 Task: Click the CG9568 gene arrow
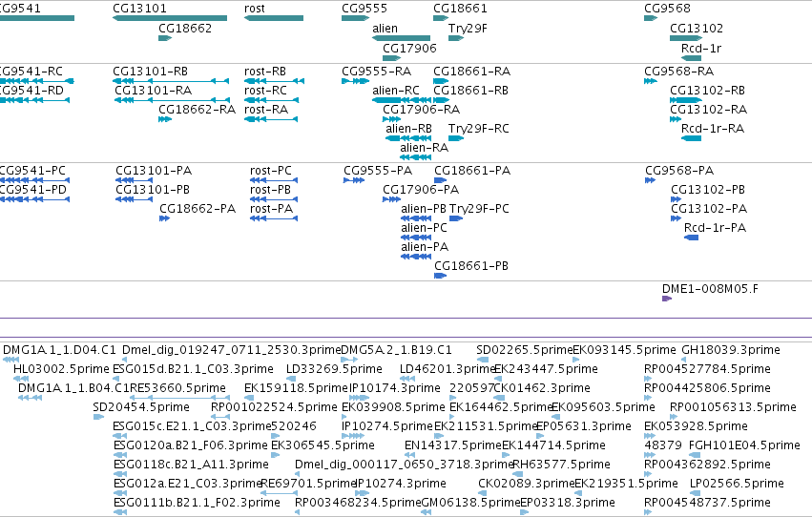(651, 18)
